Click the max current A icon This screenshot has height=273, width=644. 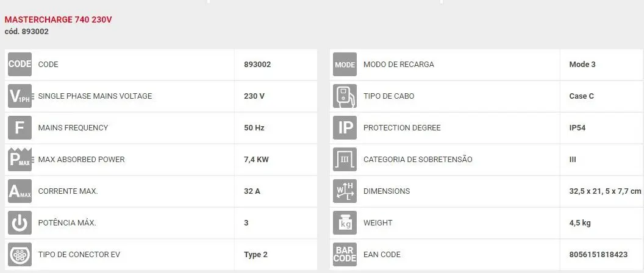[20, 191]
